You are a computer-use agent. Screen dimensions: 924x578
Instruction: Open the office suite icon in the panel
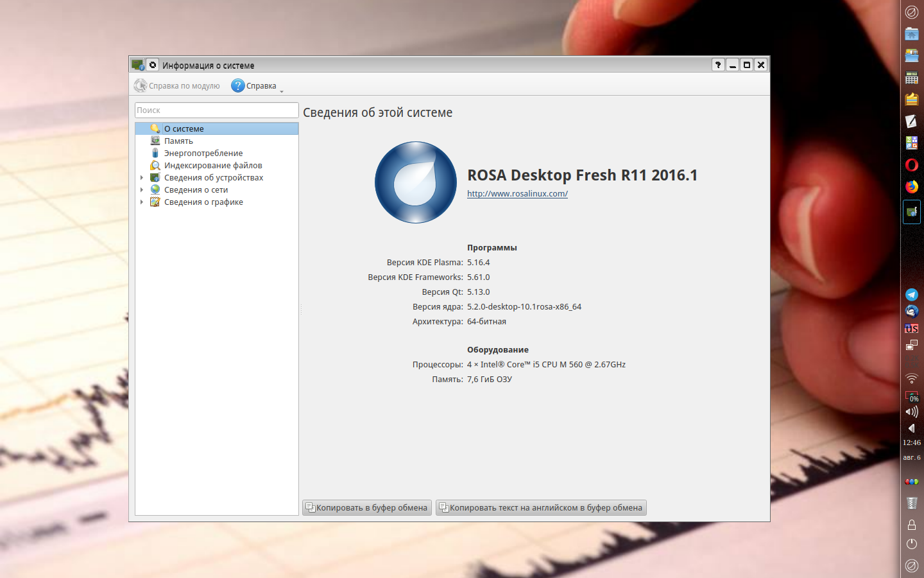912,143
